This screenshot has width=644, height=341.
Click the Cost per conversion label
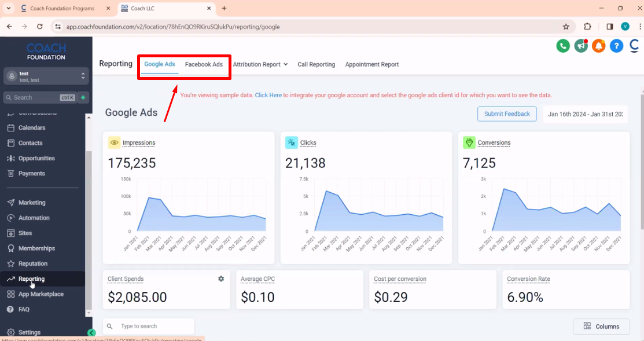[400, 279]
